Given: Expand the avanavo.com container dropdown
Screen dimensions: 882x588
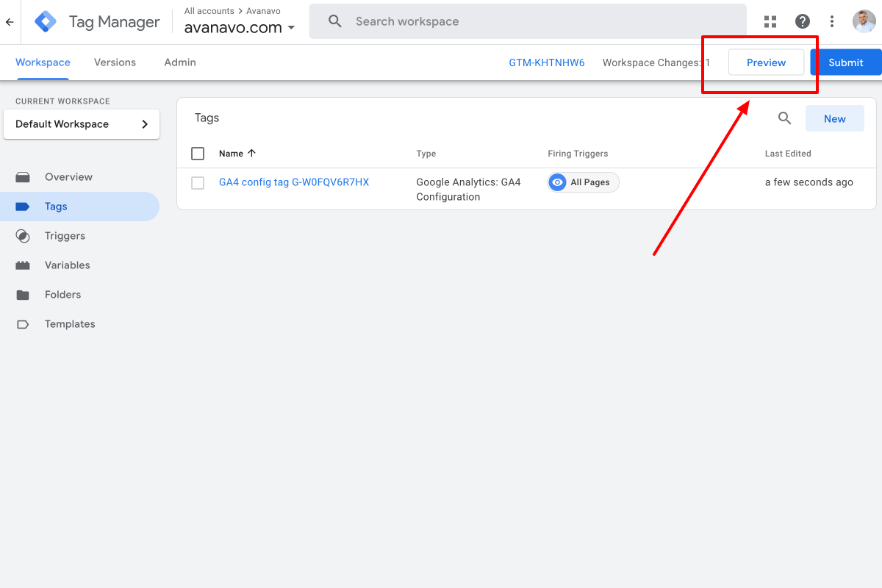Looking at the screenshot, I should pos(292,26).
